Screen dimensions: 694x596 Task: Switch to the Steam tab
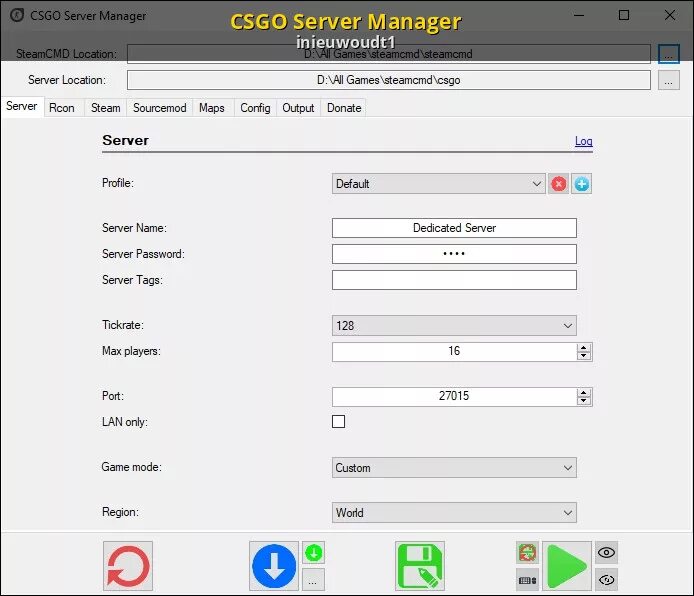click(x=105, y=108)
